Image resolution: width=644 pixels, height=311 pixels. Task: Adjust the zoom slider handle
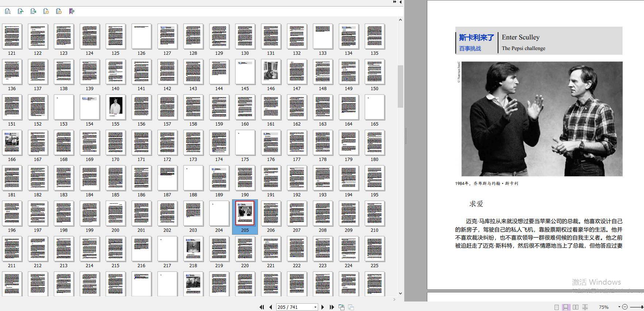[x=642, y=307]
